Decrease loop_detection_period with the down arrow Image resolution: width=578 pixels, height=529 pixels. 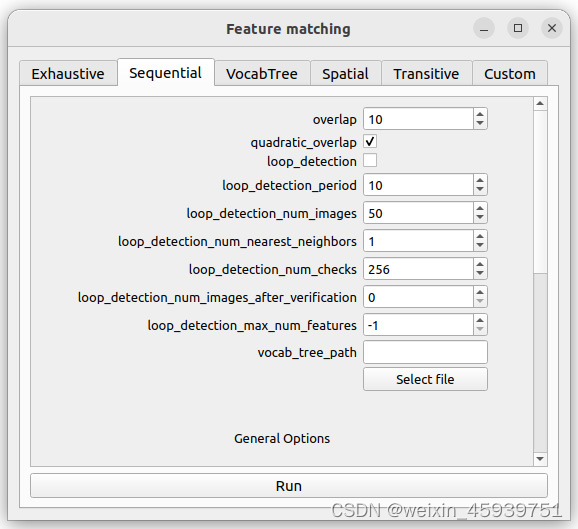click(x=480, y=189)
